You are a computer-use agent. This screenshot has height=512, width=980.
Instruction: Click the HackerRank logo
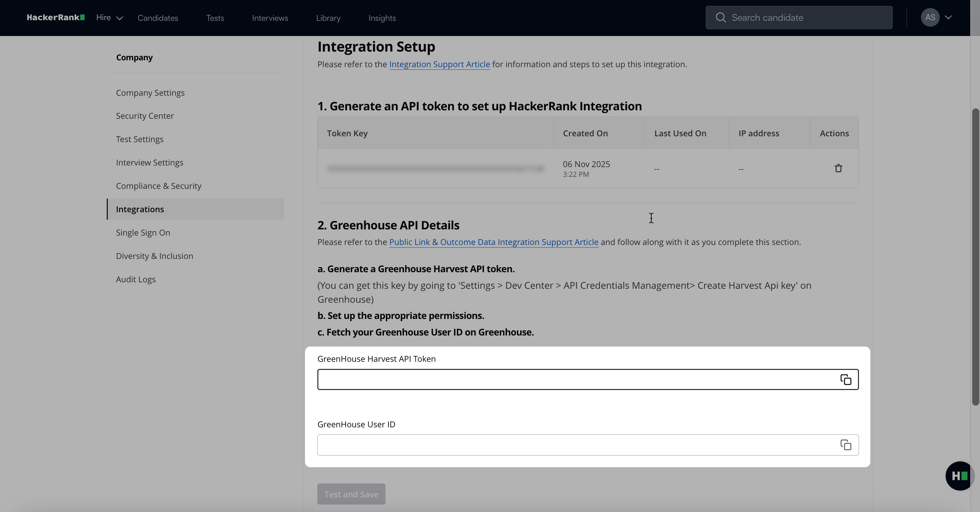[55, 18]
